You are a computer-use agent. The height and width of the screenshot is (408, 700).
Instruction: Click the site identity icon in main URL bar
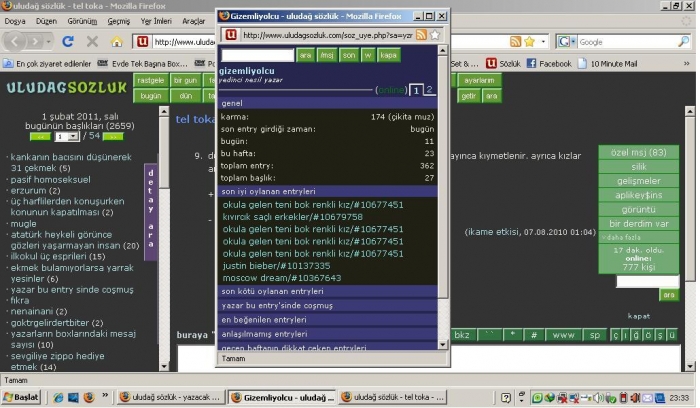145,42
